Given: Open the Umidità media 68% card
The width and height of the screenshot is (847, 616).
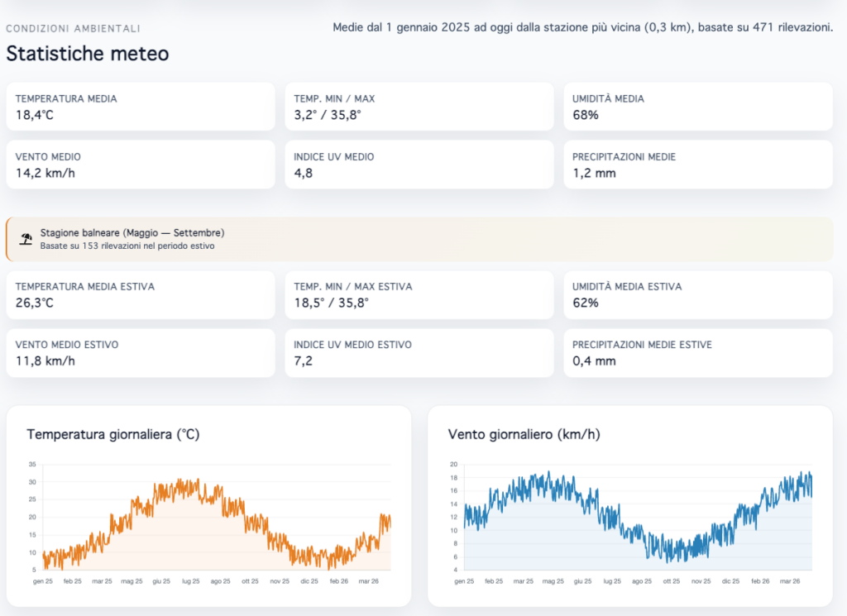Looking at the screenshot, I should click(698, 107).
